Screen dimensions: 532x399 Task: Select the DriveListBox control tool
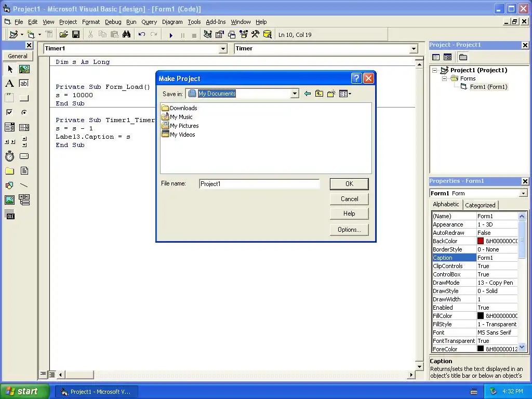(x=24, y=156)
